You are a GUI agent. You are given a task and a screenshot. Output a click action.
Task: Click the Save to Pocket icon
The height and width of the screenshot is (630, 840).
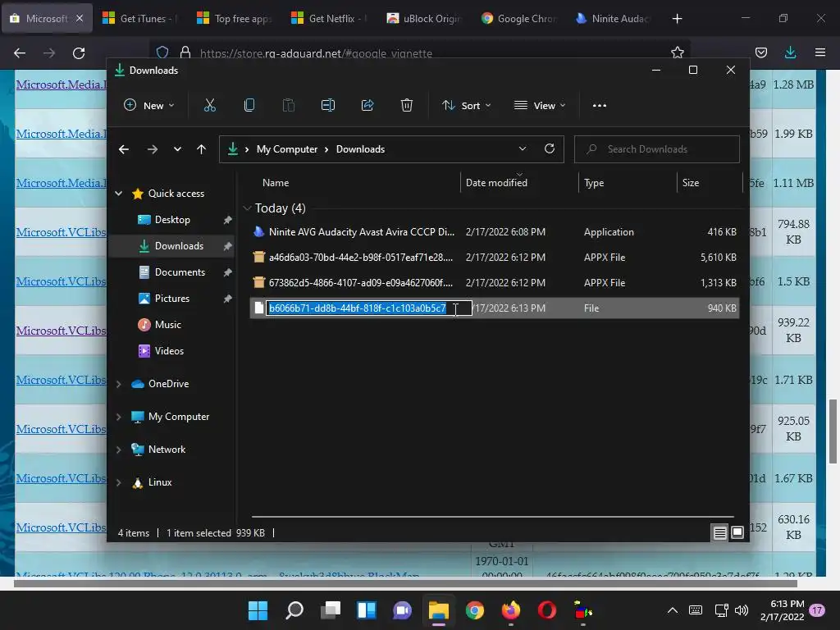760,52
